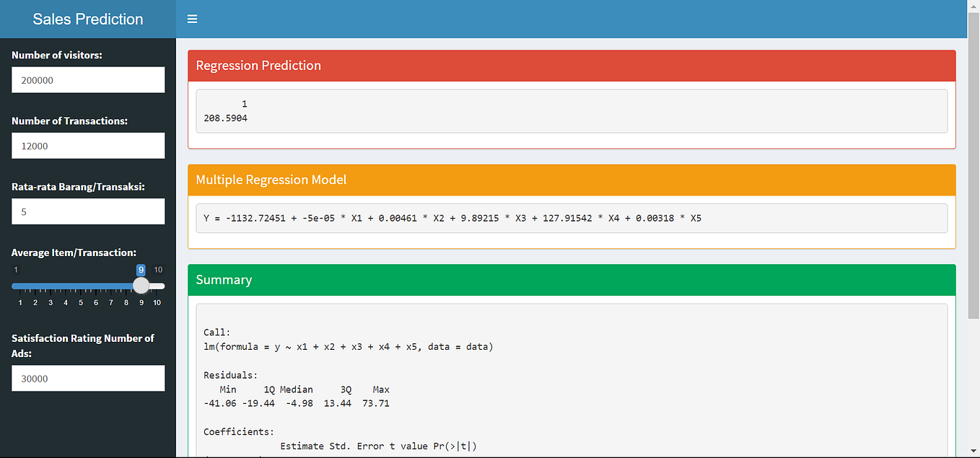980x458 pixels.
Task: Click the Average Item/Transaction slider handle
Action: click(141, 285)
